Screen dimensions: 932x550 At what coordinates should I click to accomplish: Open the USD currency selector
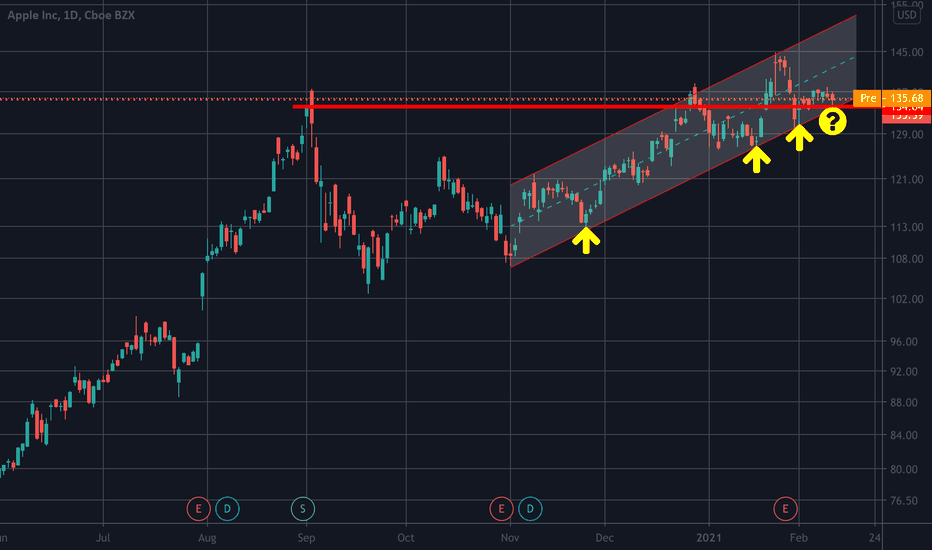[906, 15]
